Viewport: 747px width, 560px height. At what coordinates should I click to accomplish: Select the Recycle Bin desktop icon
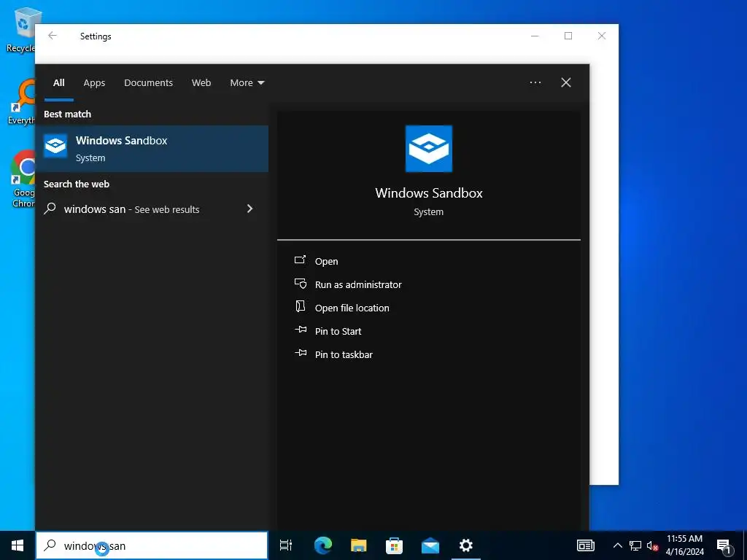(x=21, y=29)
